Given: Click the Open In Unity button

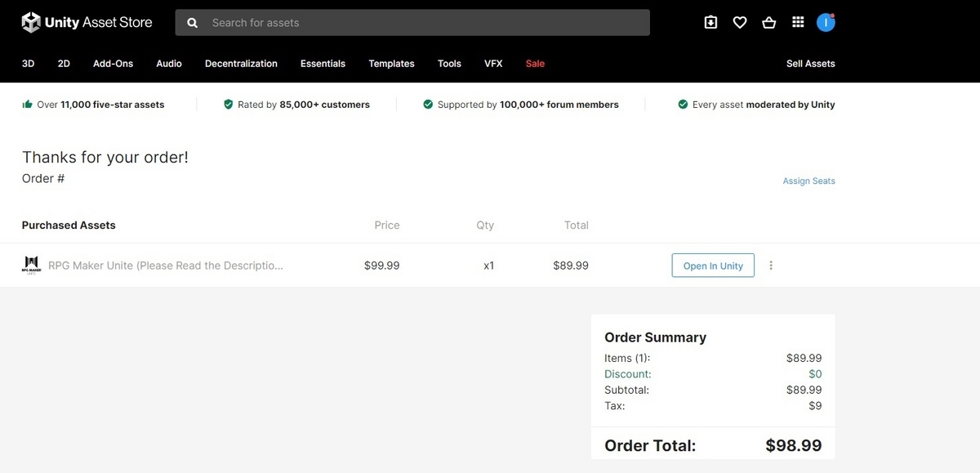Looking at the screenshot, I should click(x=713, y=266).
